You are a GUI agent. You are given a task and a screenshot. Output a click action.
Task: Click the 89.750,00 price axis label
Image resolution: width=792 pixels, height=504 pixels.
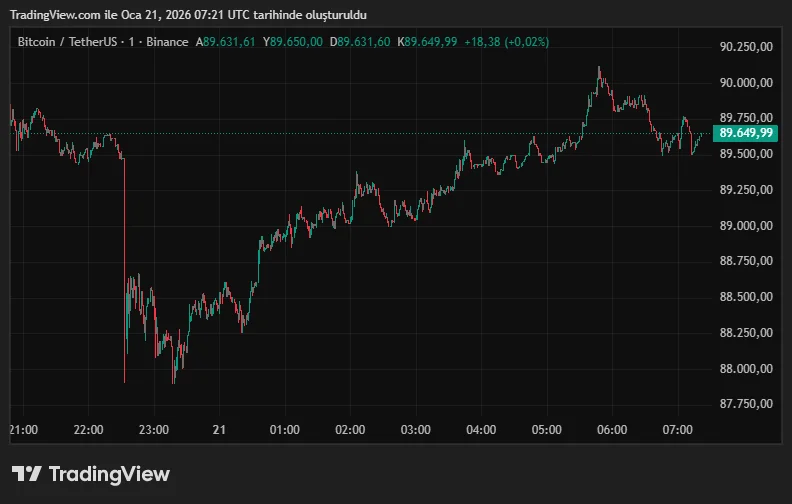(x=746, y=118)
